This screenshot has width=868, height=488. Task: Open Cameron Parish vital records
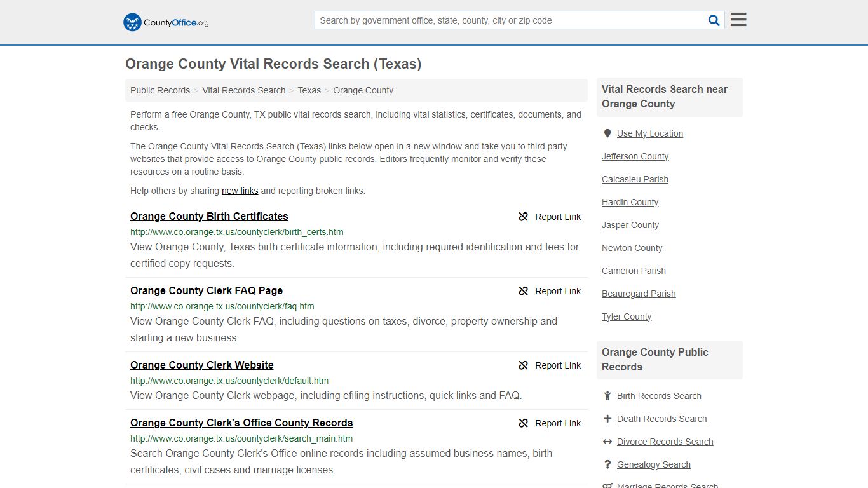click(634, 271)
